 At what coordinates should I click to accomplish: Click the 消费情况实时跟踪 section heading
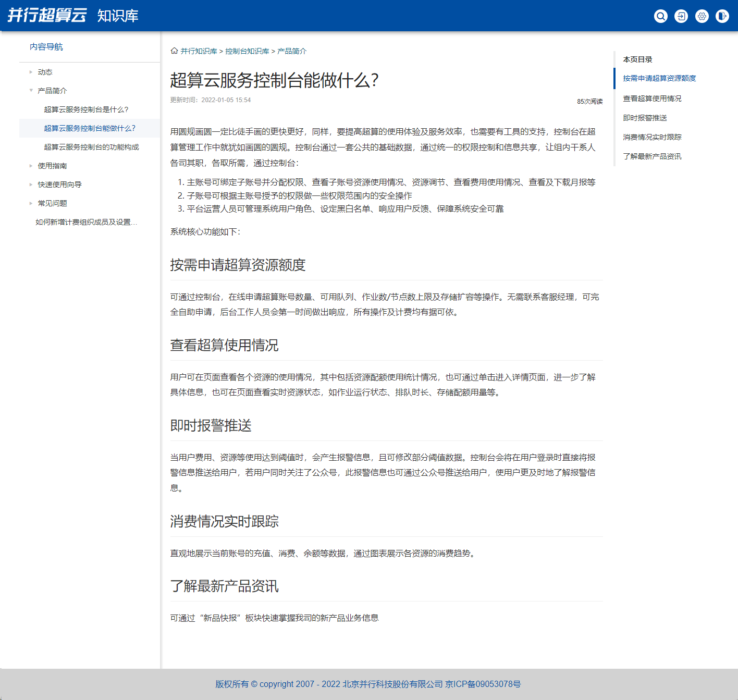224,521
